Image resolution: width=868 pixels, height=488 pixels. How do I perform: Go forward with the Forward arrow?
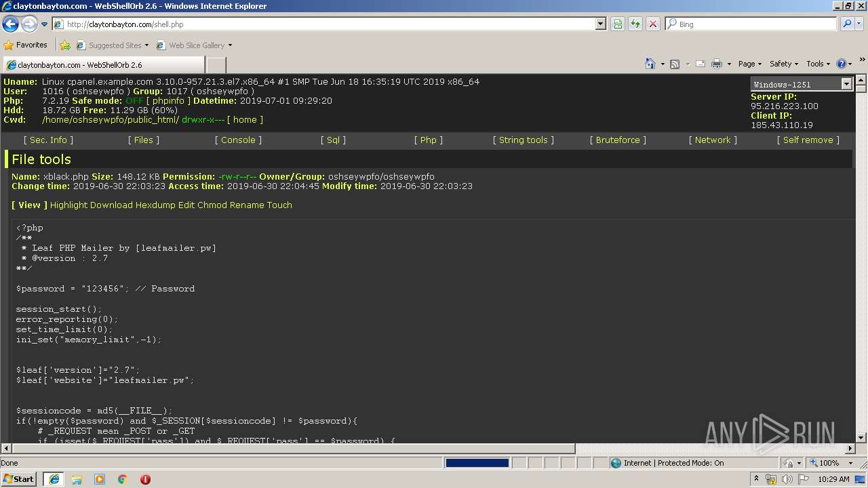(x=29, y=24)
